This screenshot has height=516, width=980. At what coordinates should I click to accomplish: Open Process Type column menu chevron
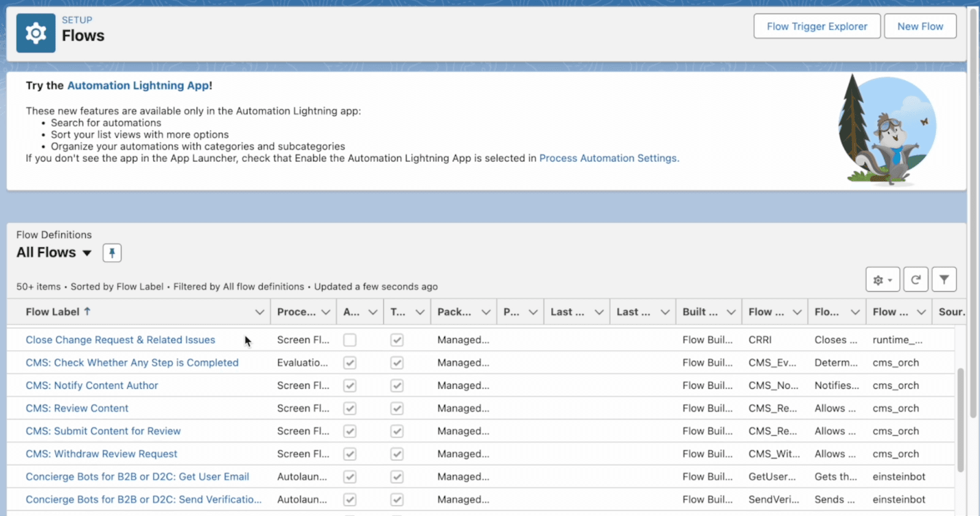(325, 312)
